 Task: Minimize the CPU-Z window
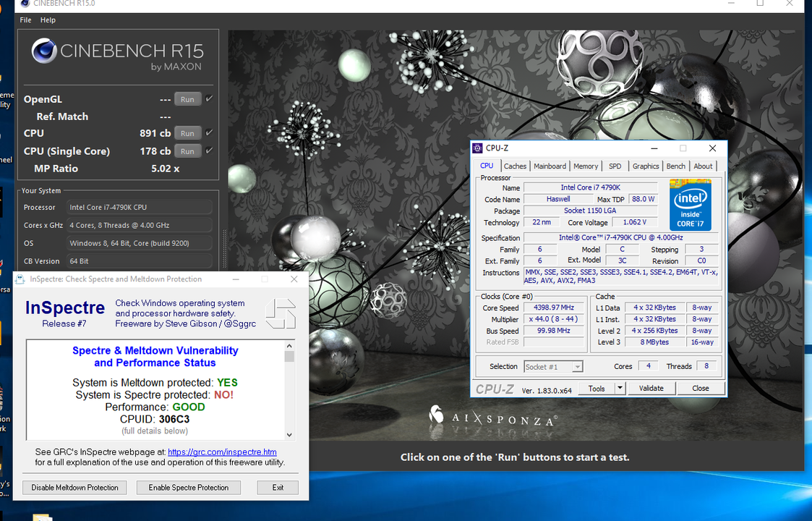point(654,148)
